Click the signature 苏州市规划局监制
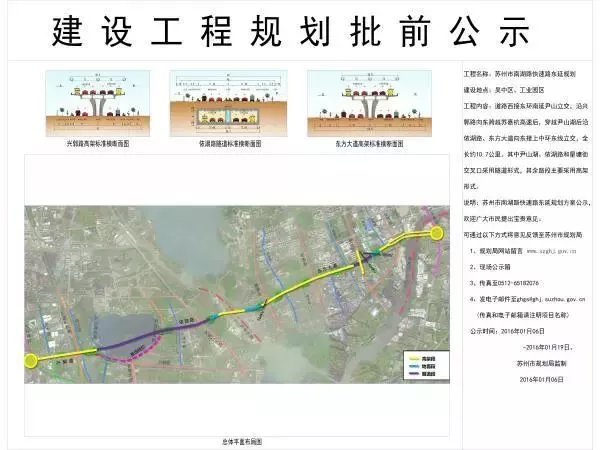 tap(541, 364)
